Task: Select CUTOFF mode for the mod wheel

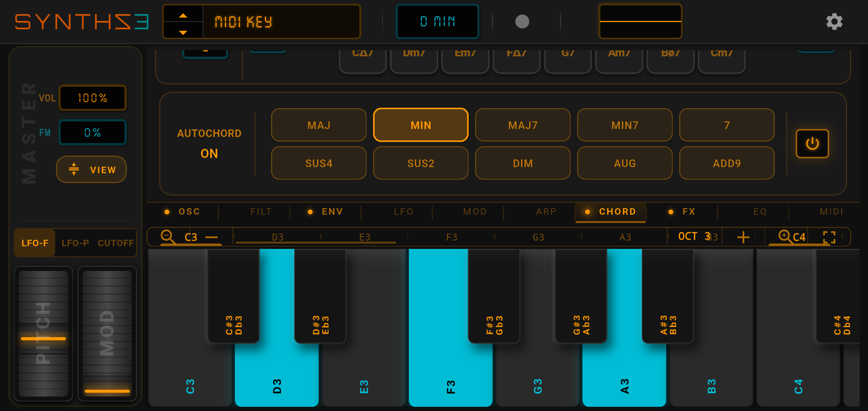Action: point(115,243)
